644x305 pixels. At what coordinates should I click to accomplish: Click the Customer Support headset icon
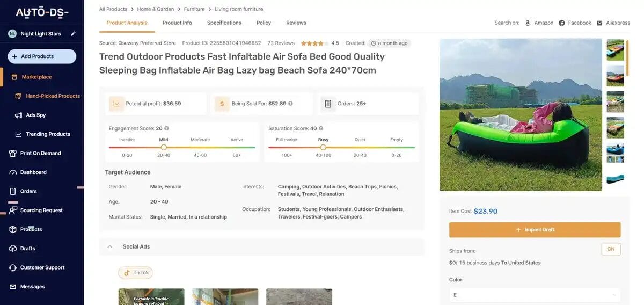tap(13, 267)
